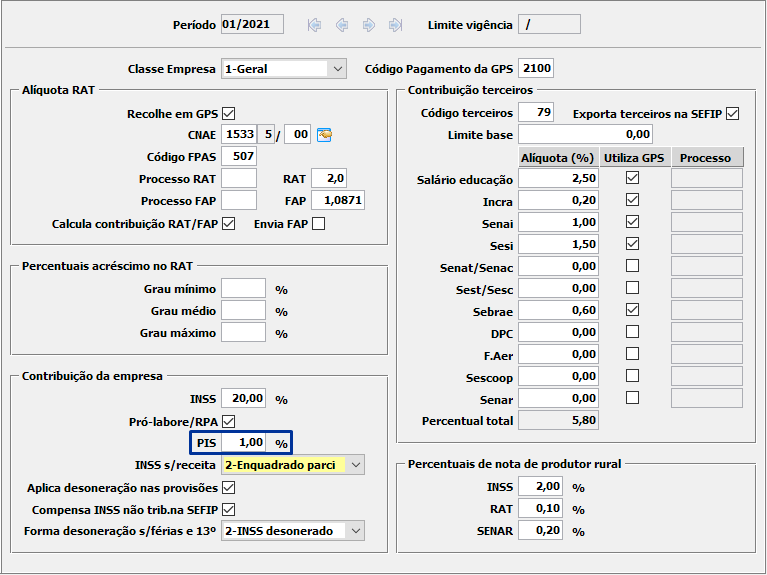
Task: Click the Salário educação alíquota field
Action: pyautogui.click(x=558, y=178)
